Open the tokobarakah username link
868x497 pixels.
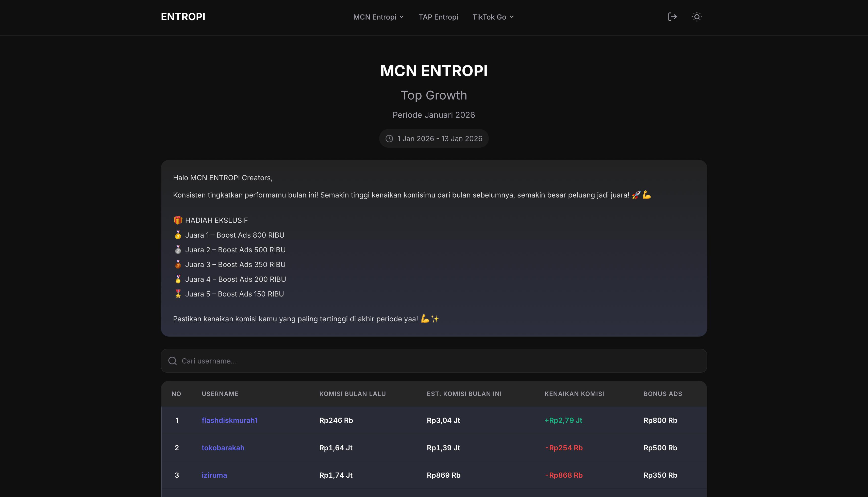223,448
